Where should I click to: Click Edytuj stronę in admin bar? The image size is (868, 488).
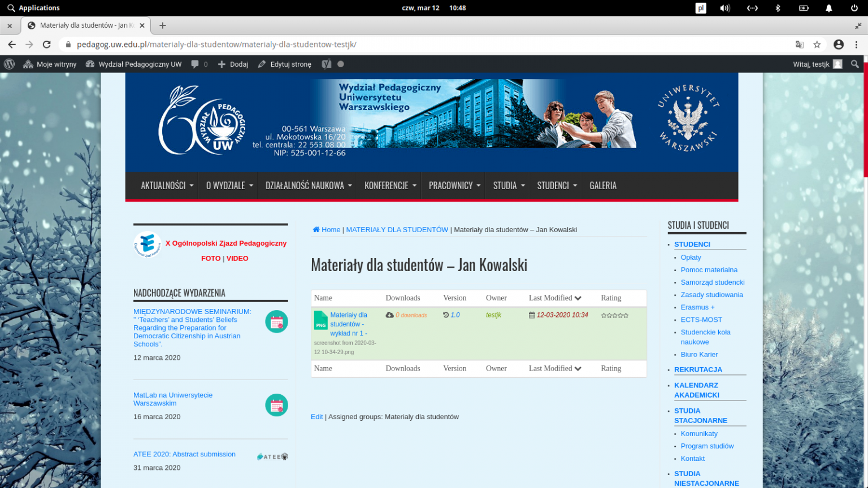[x=284, y=64]
